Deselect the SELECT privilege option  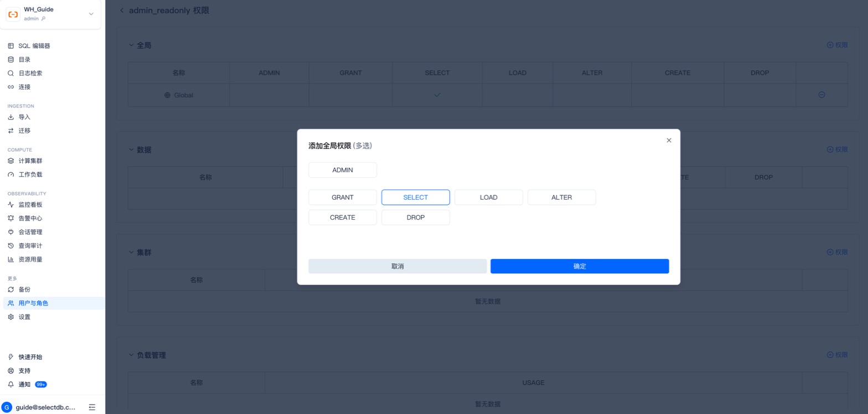pyautogui.click(x=416, y=198)
